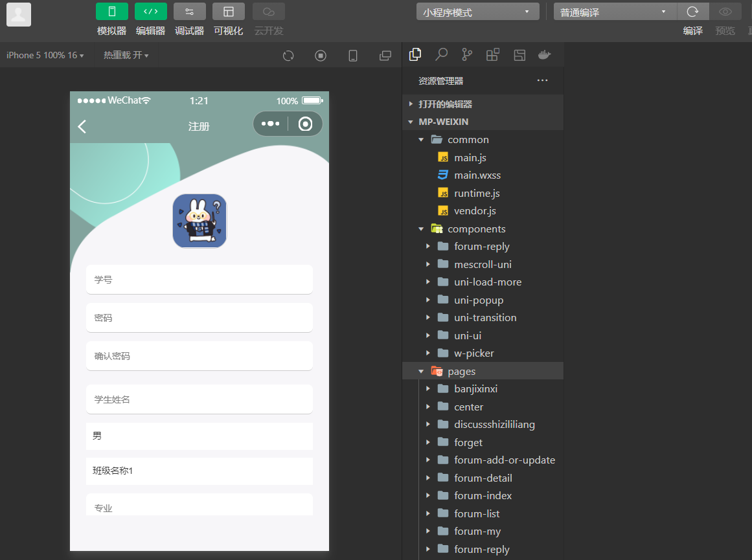Toggle the code editor panel button
This screenshot has width=752, height=560.
tap(150, 12)
